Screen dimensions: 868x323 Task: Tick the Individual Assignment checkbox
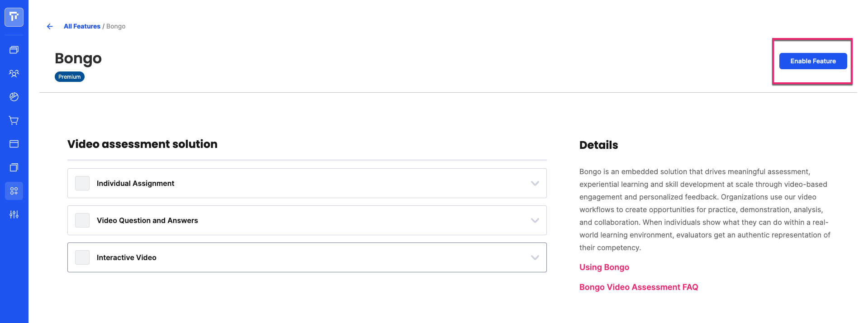82,183
